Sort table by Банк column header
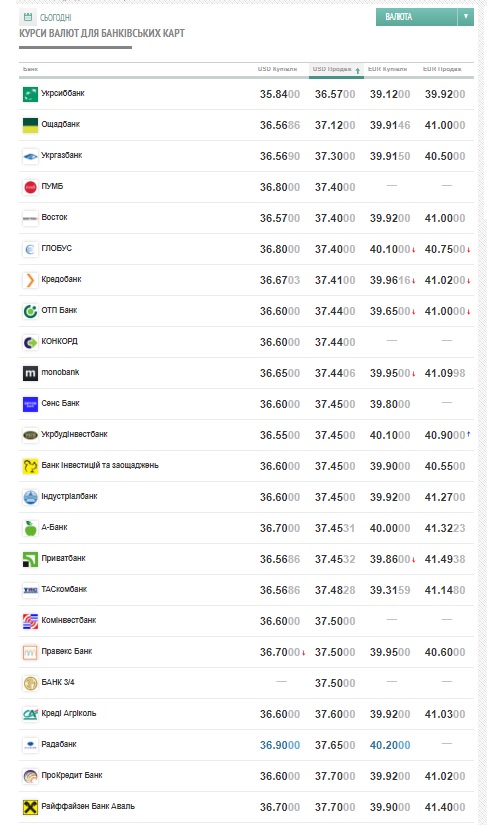487x825 pixels. [x=31, y=69]
